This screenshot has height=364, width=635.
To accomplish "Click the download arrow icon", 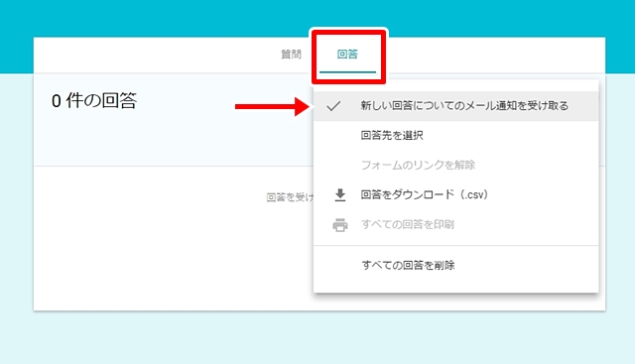I will pyautogui.click(x=340, y=195).
